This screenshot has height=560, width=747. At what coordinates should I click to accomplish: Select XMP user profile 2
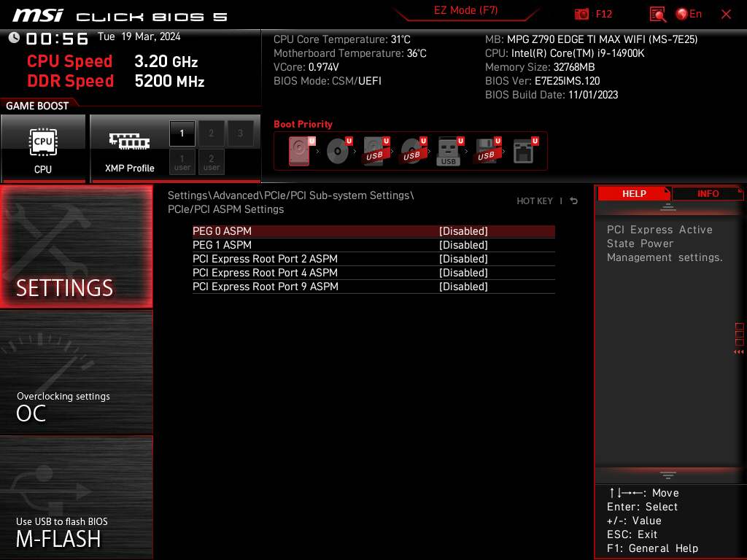tap(211, 162)
